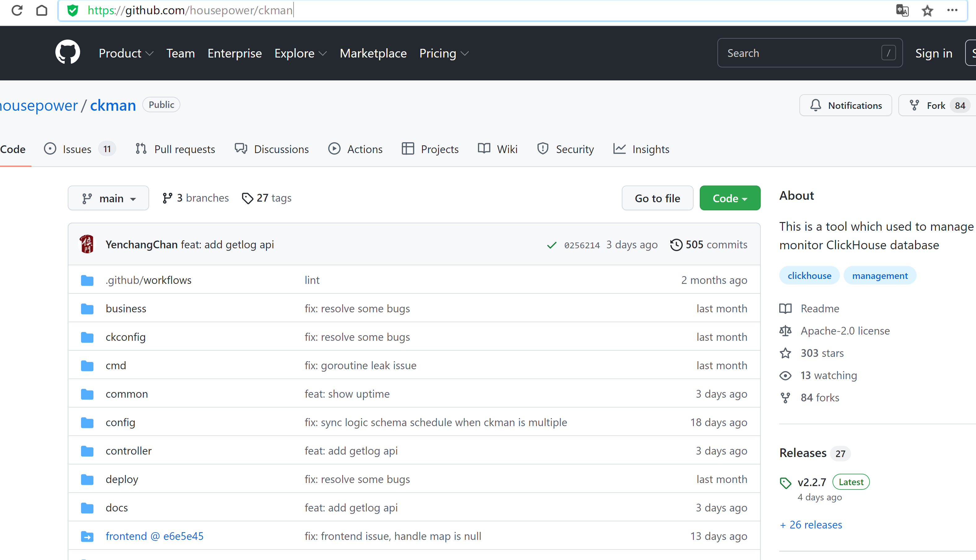The height and width of the screenshot is (560, 976).
Task: Open the "feat: show uptime" commit message
Action: click(x=347, y=394)
